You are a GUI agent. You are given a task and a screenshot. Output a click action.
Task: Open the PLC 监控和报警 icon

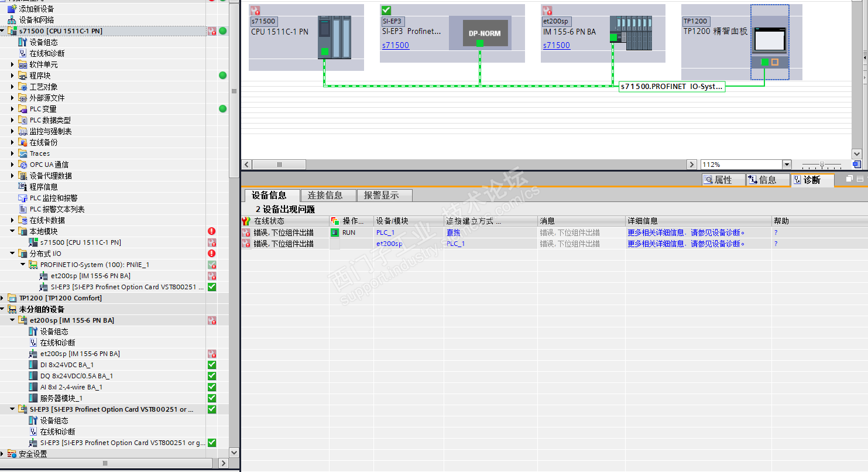pos(23,198)
